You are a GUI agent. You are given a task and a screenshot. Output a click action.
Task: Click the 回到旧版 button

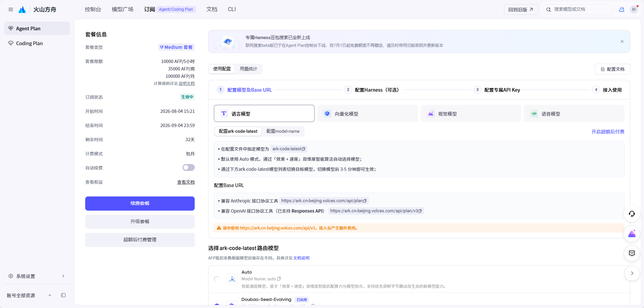(521, 9)
